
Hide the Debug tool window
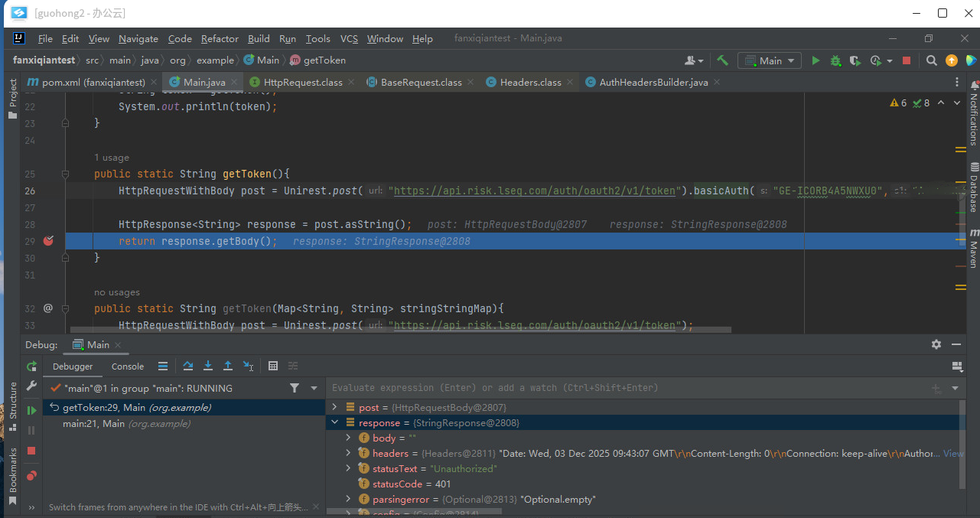[x=956, y=344]
